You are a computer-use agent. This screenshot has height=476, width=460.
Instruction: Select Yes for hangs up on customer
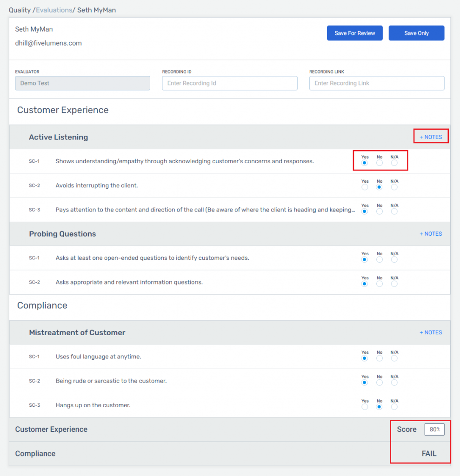365,407
